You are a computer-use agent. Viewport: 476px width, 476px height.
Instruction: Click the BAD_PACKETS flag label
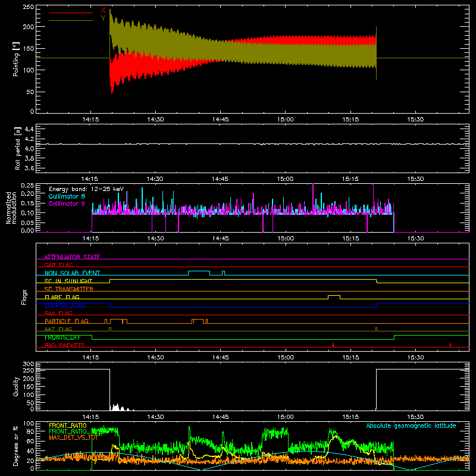[65, 345]
